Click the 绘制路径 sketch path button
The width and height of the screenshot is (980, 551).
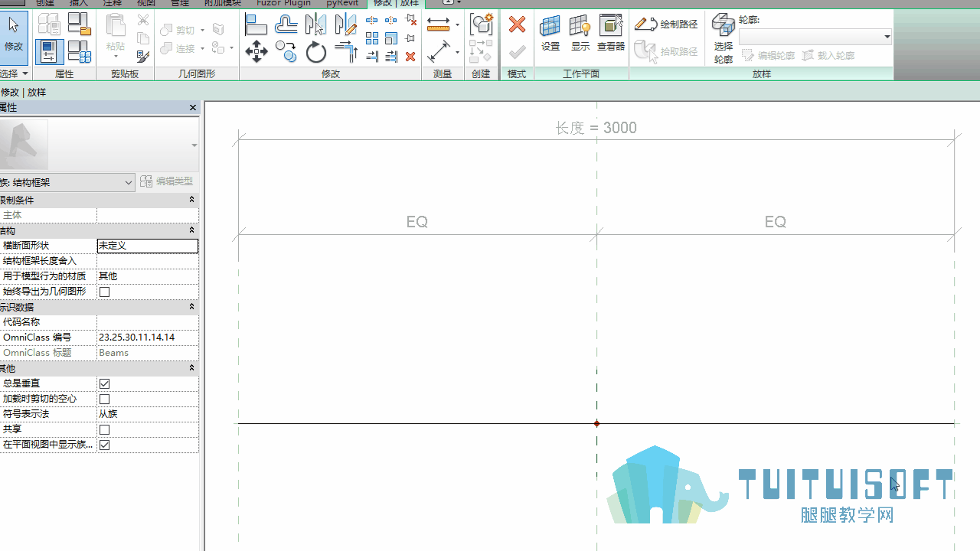(x=666, y=24)
